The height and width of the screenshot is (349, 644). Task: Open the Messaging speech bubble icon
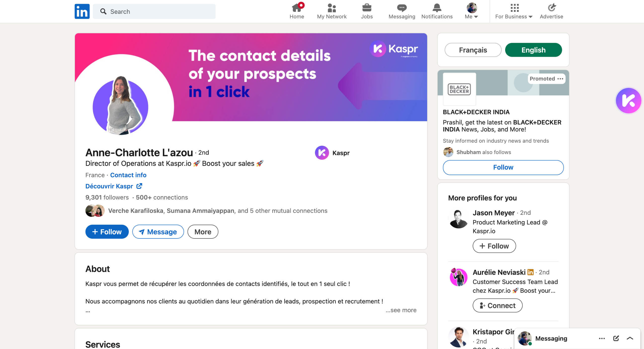402,8
